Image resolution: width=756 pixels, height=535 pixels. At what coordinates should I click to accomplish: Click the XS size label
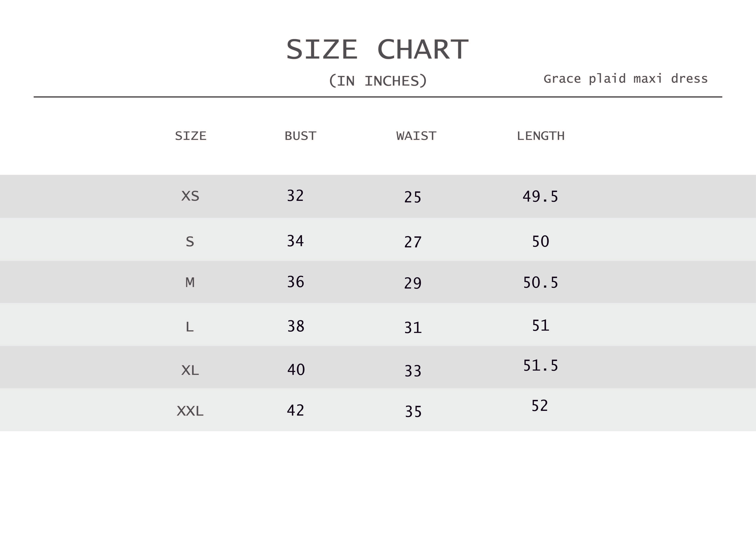coord(190,196)
